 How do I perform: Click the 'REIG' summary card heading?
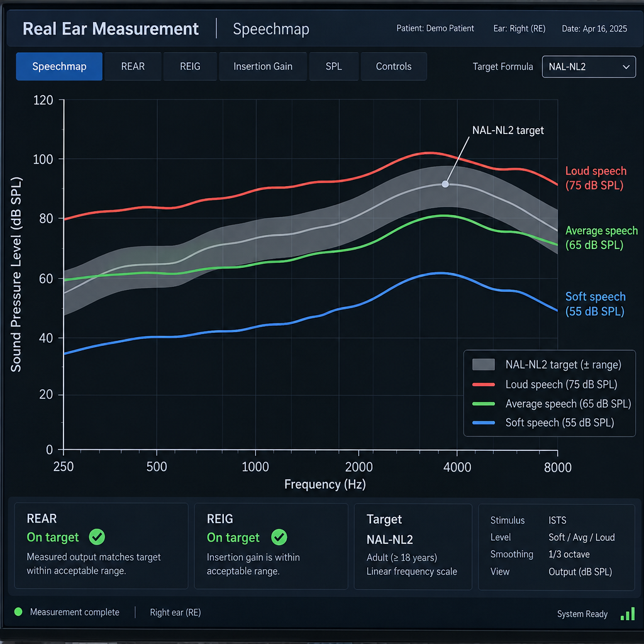coord(219,519)
